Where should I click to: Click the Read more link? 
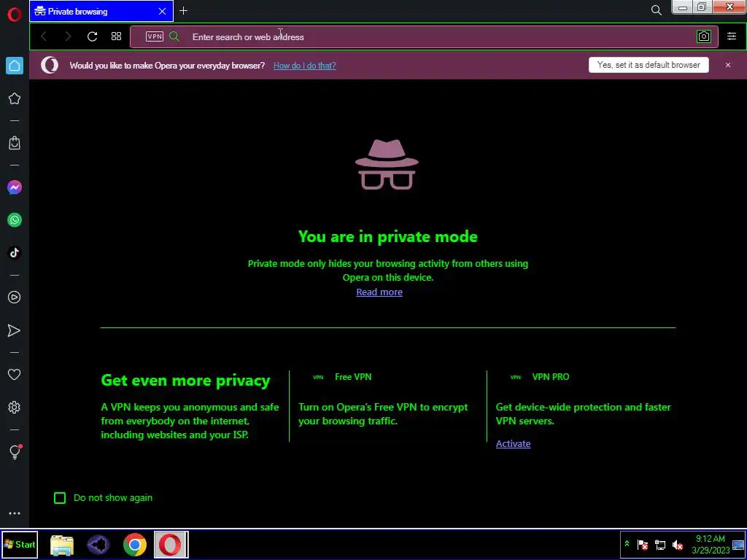point(379,292)
